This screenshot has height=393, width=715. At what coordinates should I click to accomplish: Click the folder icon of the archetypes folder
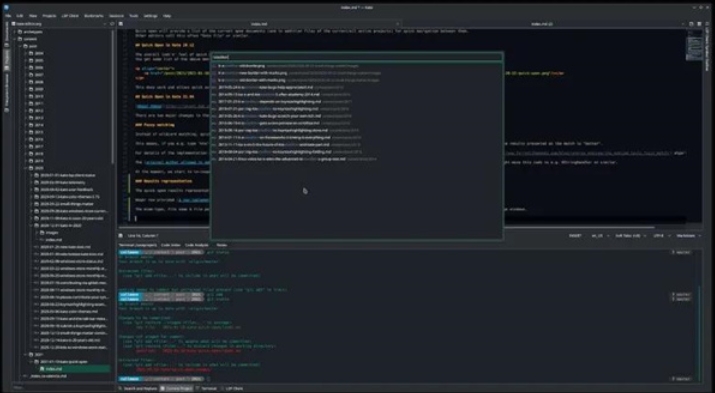click(20, 32)
